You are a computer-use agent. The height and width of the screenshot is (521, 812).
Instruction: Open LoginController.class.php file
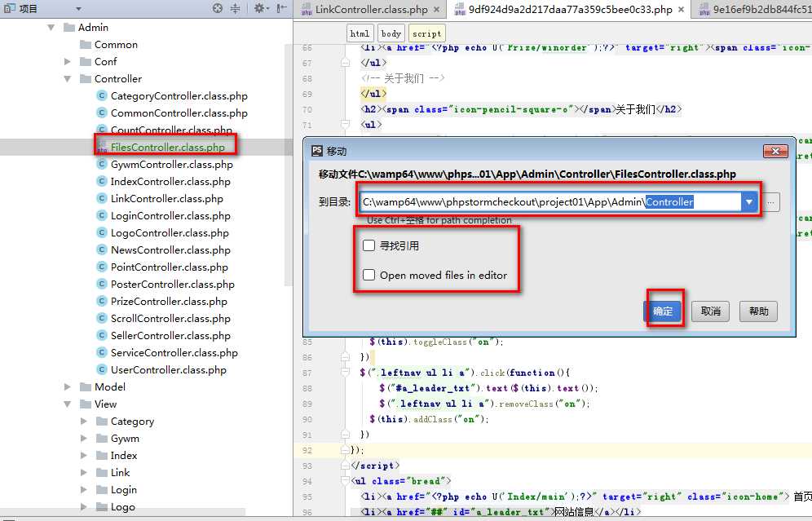164,215
